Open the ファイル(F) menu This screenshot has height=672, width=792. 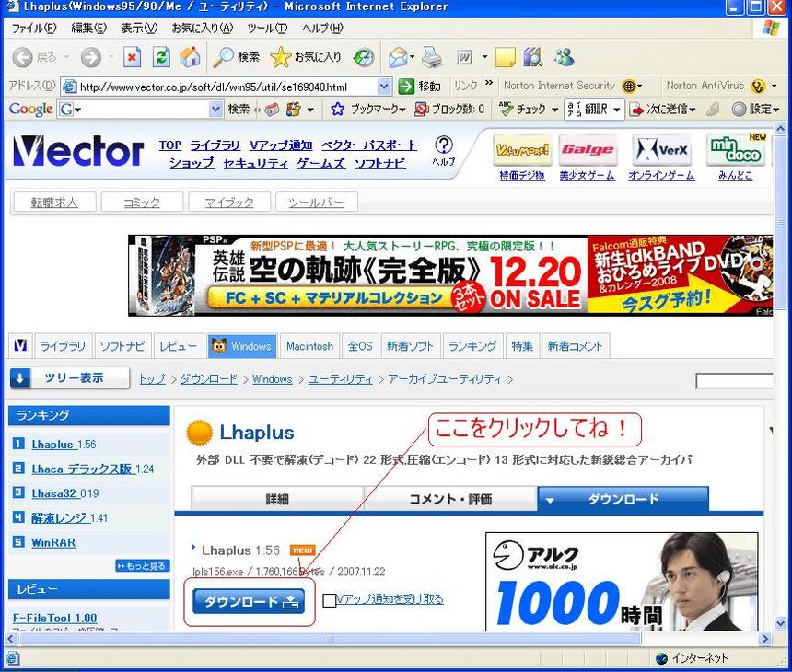tap(34, 29)
